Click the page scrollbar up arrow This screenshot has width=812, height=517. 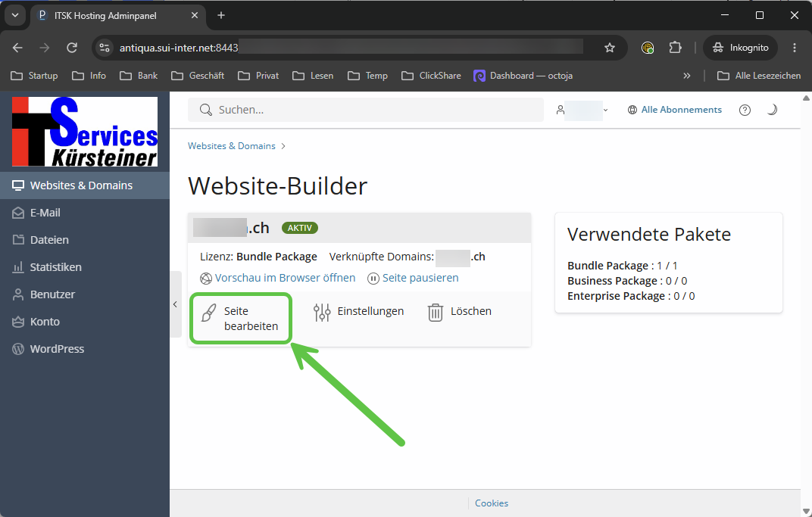806,98
